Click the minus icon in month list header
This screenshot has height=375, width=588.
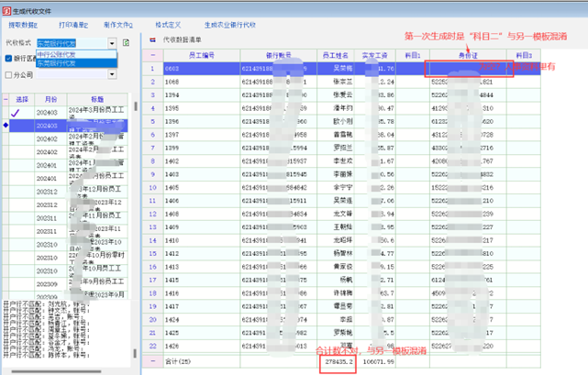click(x=6, y=99)
